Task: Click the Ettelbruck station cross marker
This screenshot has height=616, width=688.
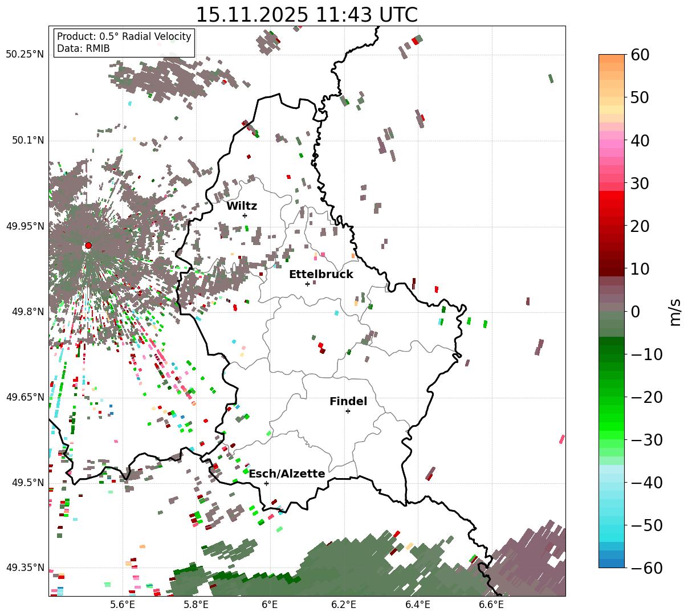Action: 307,284
